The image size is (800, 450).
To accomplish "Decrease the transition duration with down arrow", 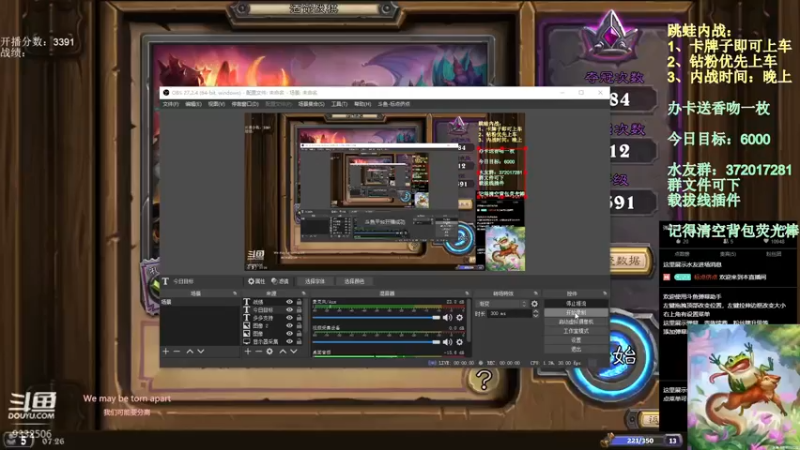I will pos(535,316).
